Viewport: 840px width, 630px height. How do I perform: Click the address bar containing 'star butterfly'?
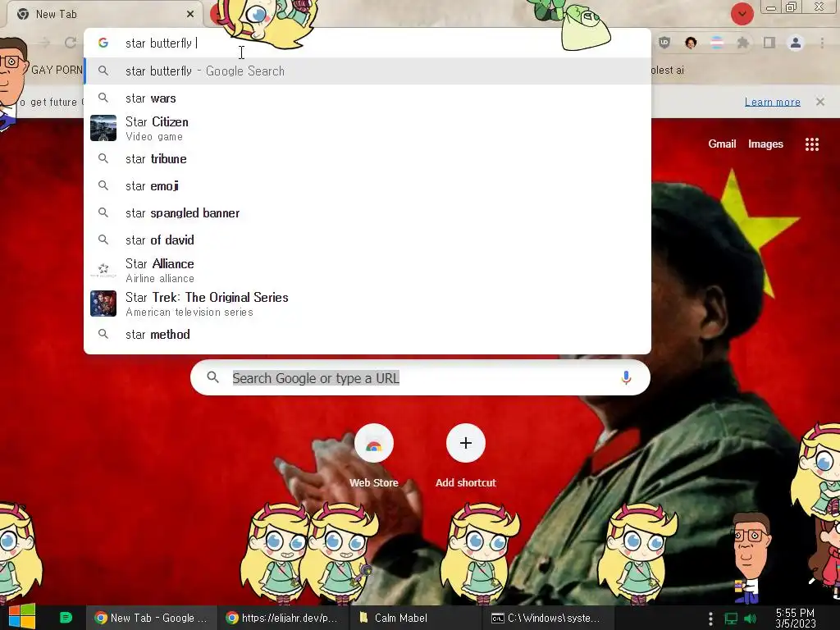[367, 43]
